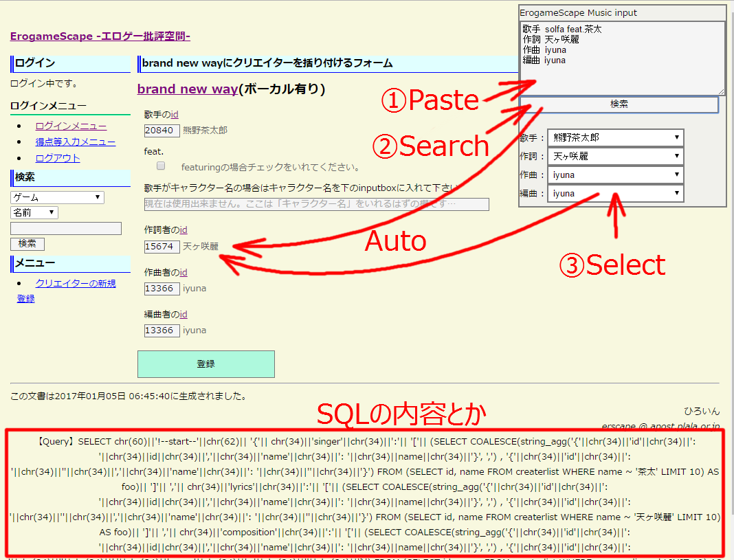This screenshot has height=560, width=734.
Task: Click the 検索 button in Music input panel
Action: coord(619,104)
